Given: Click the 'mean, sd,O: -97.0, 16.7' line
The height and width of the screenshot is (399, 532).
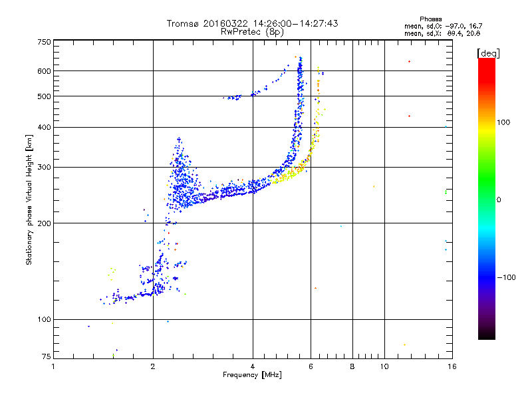Looking at the screenshot, I should click(x=443, y=26).
